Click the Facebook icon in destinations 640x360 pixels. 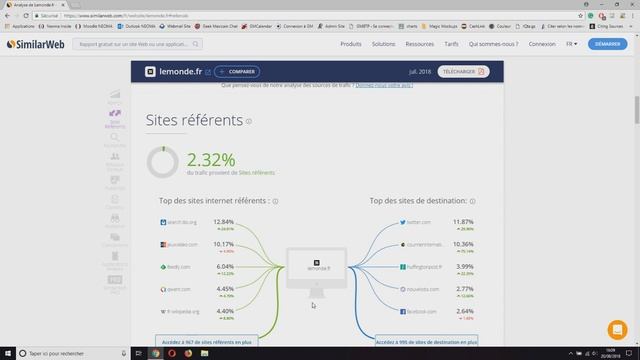402,312
